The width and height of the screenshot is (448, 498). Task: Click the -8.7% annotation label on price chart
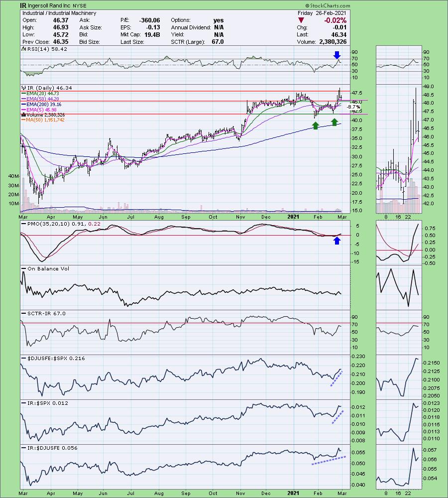(x=353, y=107)
